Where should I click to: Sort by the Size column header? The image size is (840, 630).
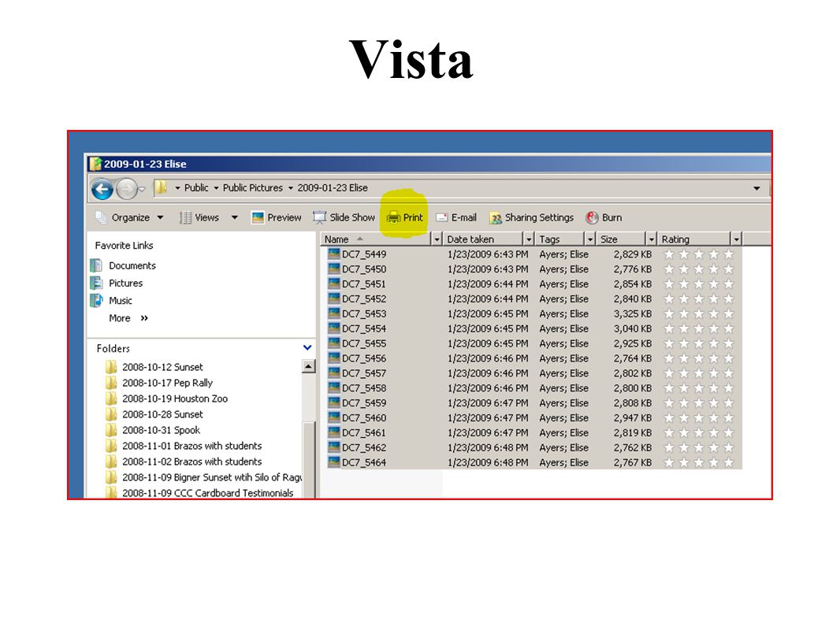(x=622, y=239)
